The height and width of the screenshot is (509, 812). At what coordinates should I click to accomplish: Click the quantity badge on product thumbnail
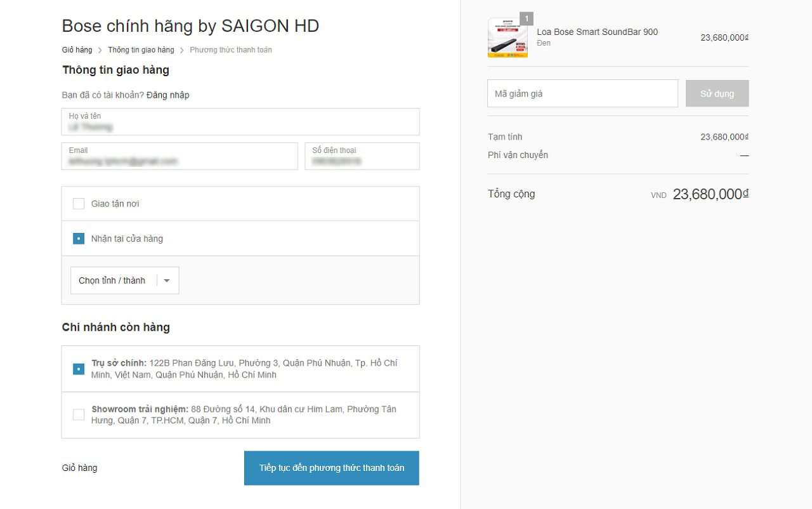pos(527,18)
